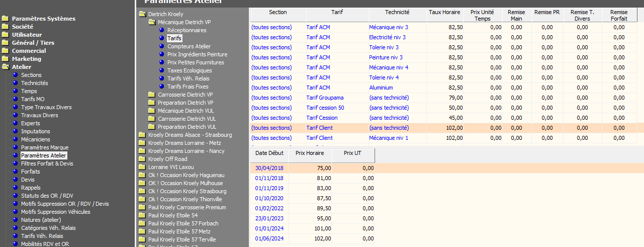Expand Kroely Dreams Lorraine - Metz

(185, 143)
